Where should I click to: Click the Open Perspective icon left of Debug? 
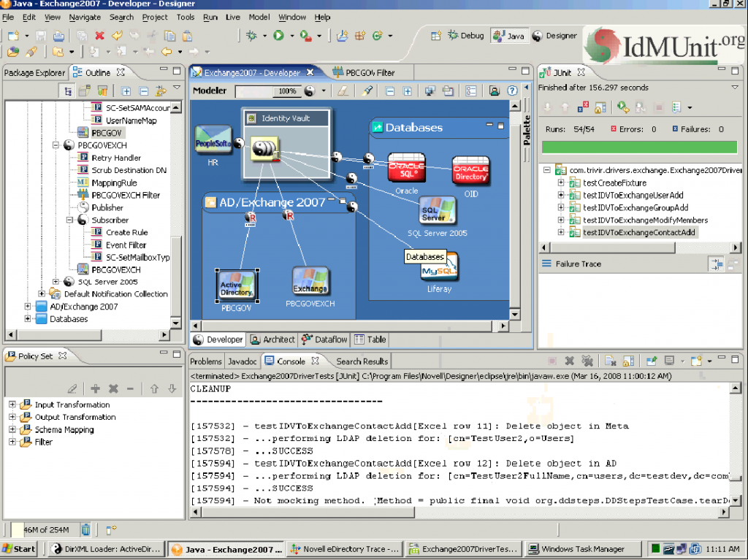click(436, 36)
